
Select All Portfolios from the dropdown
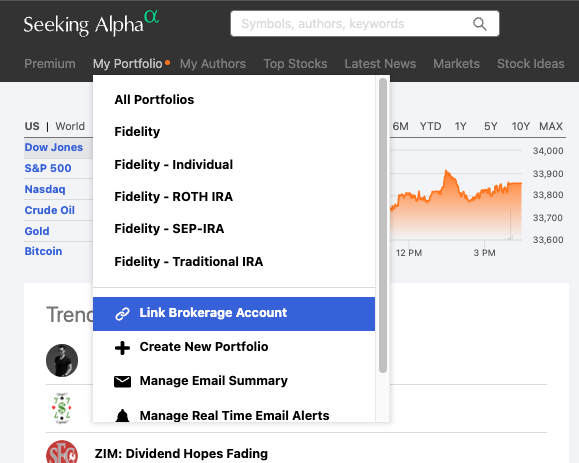(154, 100)
